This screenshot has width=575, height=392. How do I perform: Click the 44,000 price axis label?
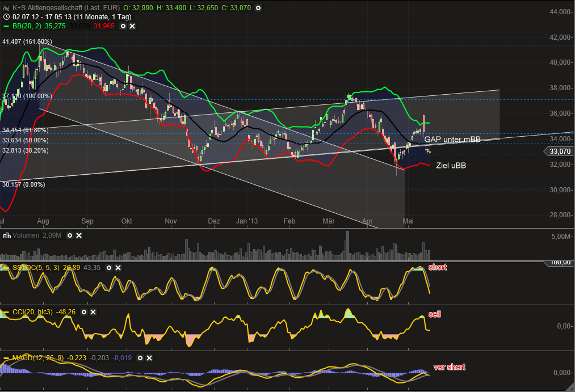coord(560,12)
